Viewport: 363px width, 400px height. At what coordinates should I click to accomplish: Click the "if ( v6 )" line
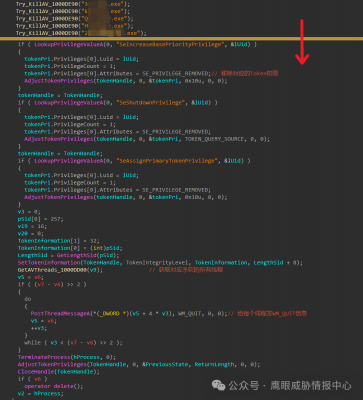point(32,379)
